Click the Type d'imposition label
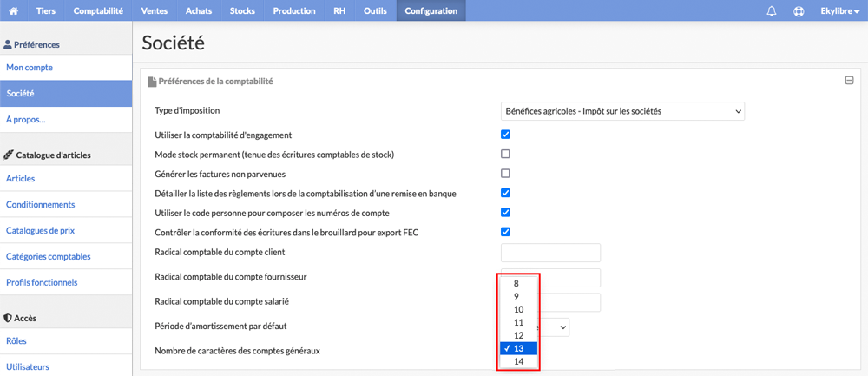Viewport: 868px width, 376px height. pyautogui.click(x=187, y=111)
